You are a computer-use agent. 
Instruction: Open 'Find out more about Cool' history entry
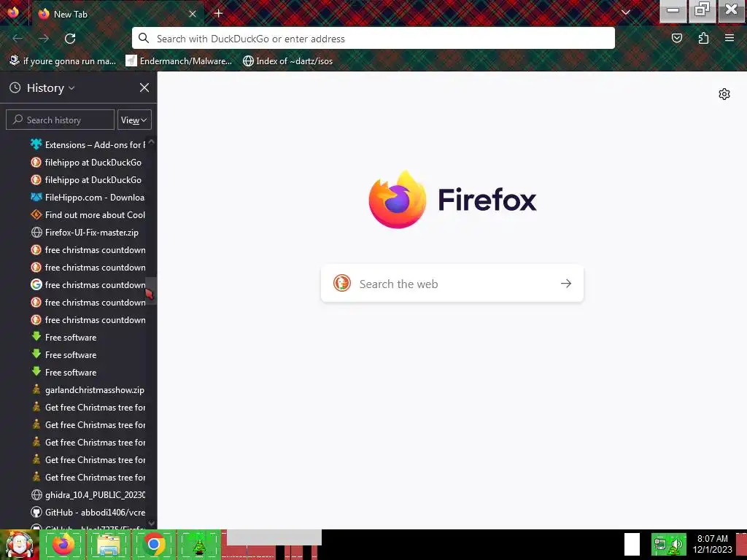[88, 215]
